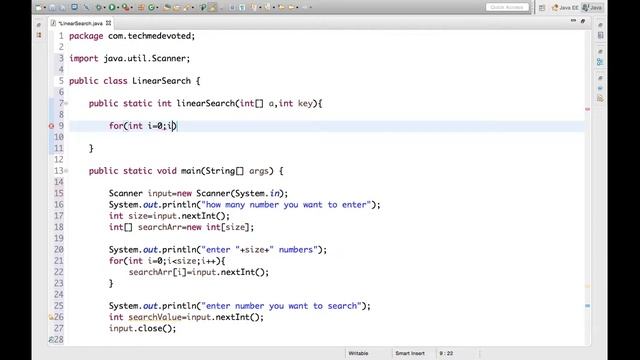Image resolution: width=640 pixels, height=360 pixels.
Task: Focus the Quick Access search field
Action: pos(507,7)
